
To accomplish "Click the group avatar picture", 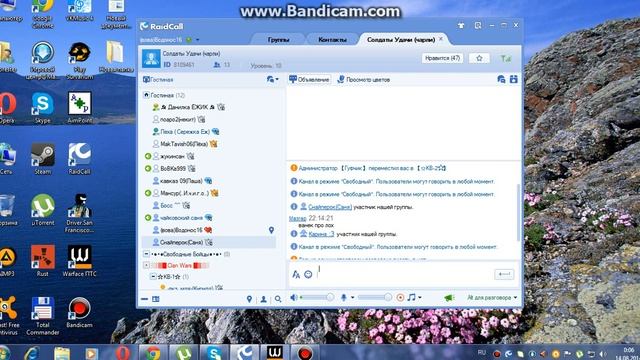I will coord(151,59).
